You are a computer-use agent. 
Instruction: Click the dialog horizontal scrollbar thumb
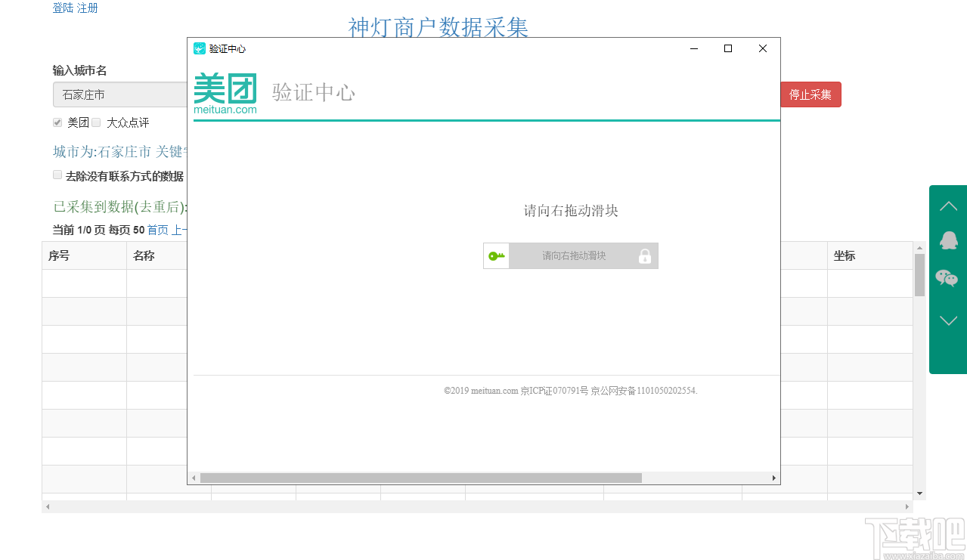pos(421,478)
